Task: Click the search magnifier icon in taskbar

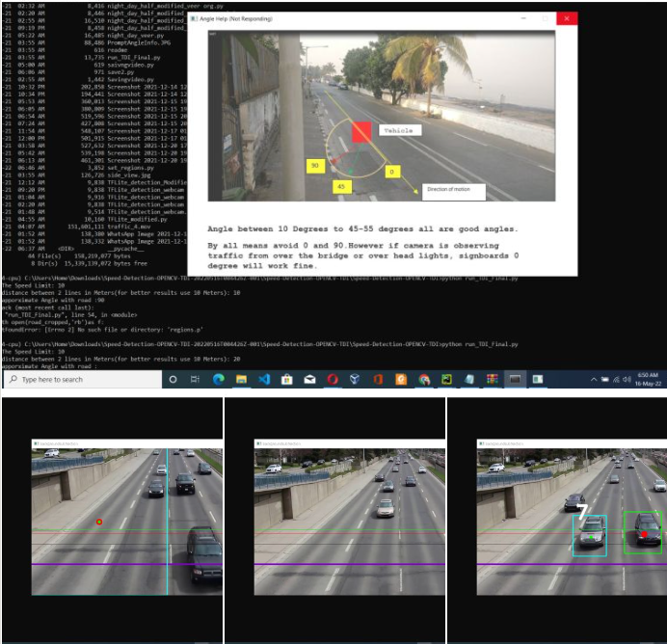Action: click(13, 379)
